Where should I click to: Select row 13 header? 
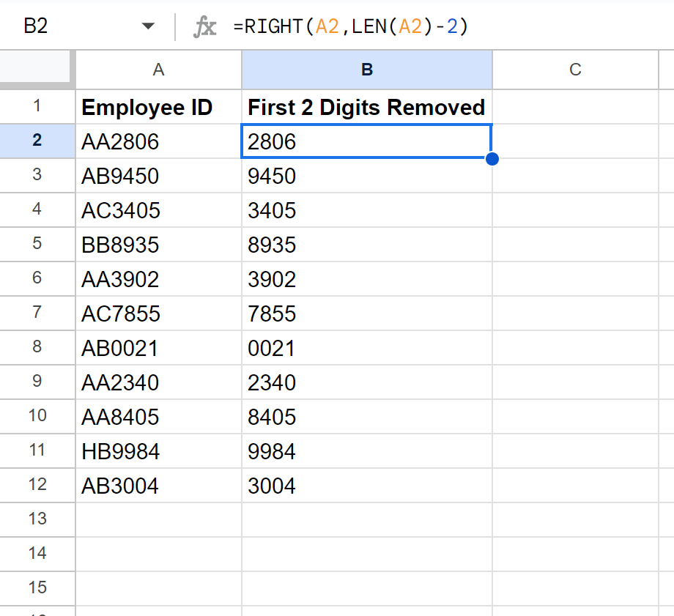point(37,519)
